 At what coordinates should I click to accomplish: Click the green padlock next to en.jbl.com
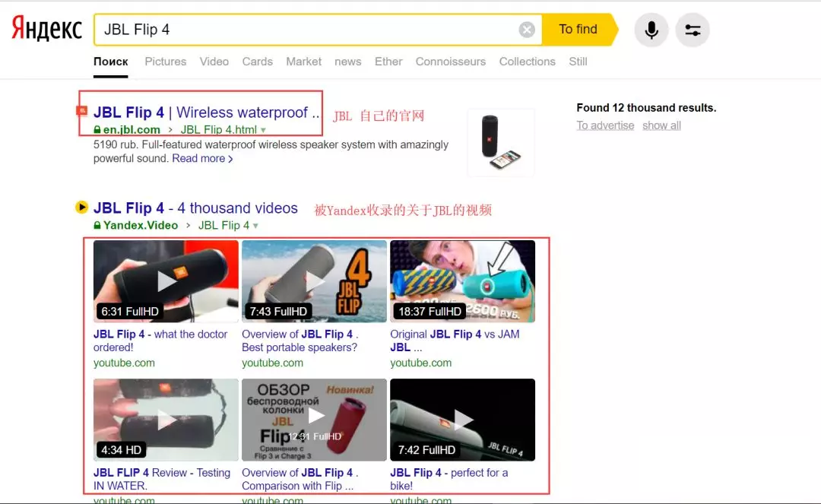97,129
